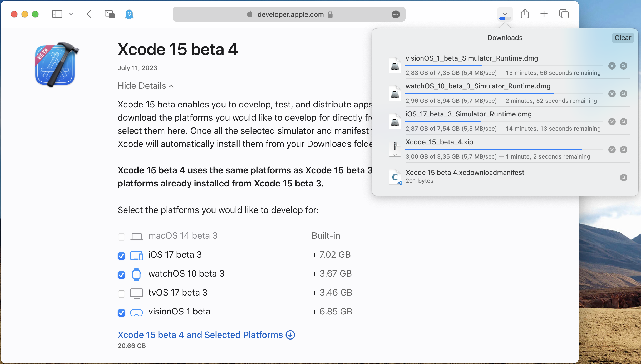Stop the watchOS_10_beta_3 runtime download

click(612, 94)
